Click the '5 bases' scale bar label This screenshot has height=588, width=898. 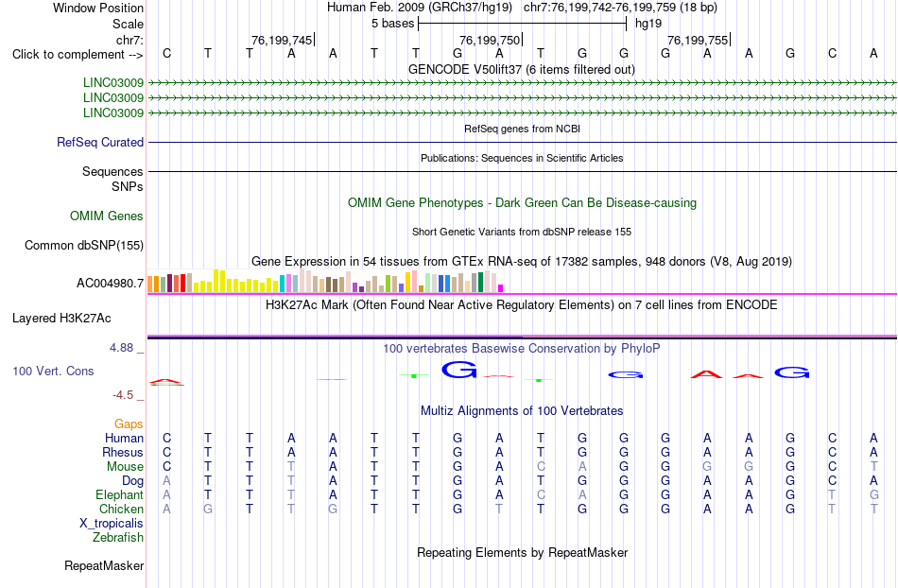[392, 24]
